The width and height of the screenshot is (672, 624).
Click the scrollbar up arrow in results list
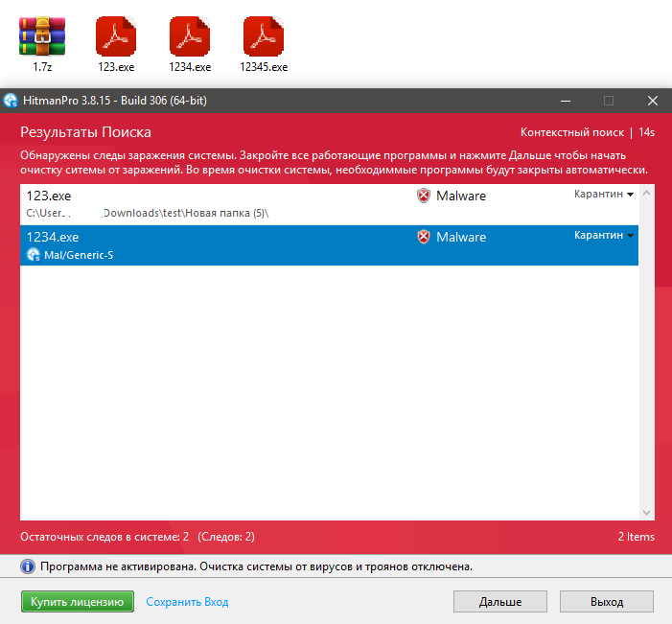(x=647, y=194)
